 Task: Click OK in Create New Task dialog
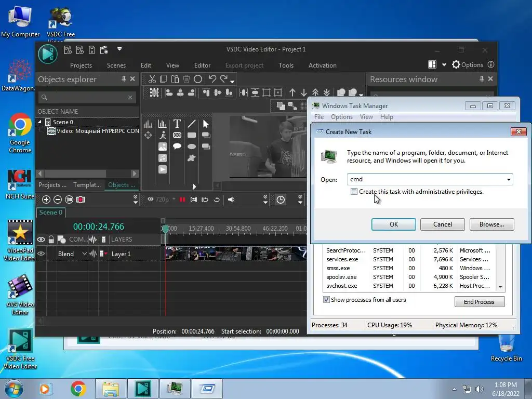click(x=394, y=224)
